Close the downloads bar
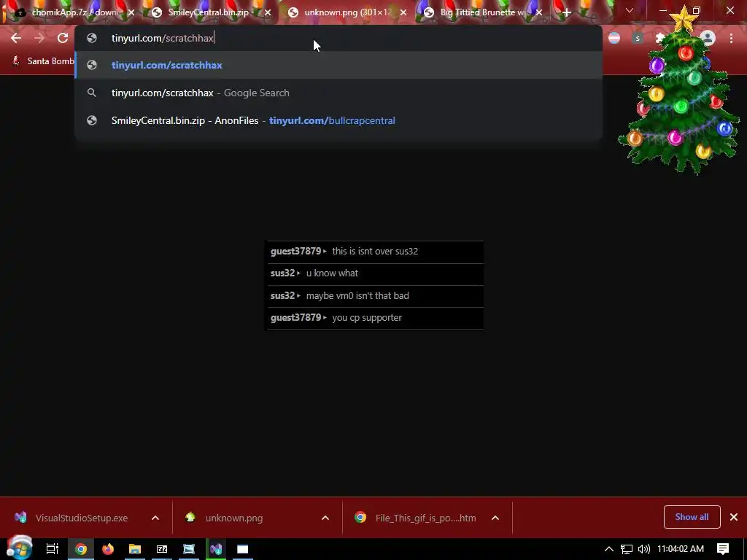 [734, 517]
